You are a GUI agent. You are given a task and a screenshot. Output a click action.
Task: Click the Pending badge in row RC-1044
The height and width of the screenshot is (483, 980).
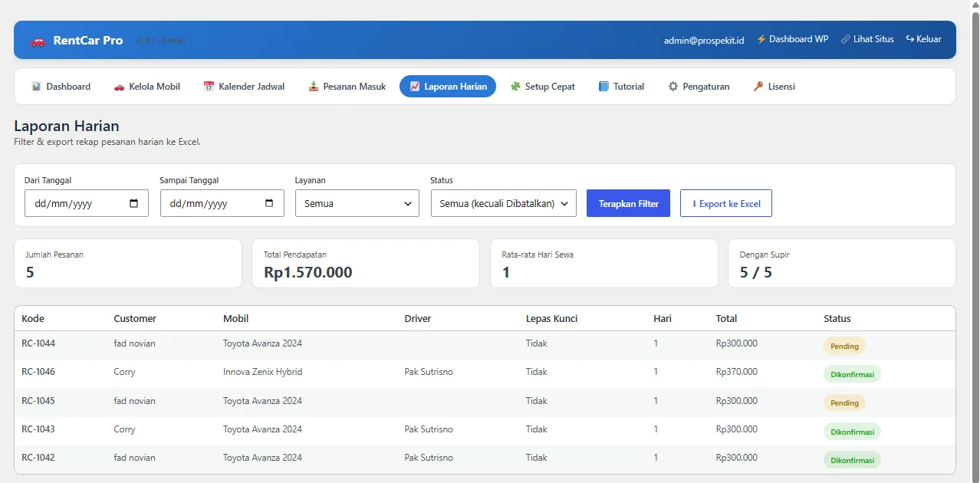pos(844,346)
